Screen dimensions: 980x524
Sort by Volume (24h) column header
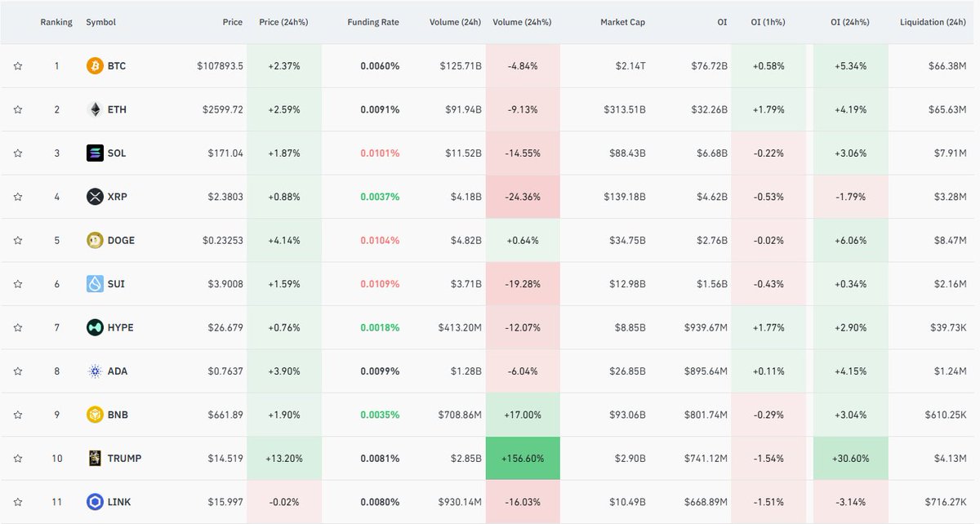[x=456, y=22]
